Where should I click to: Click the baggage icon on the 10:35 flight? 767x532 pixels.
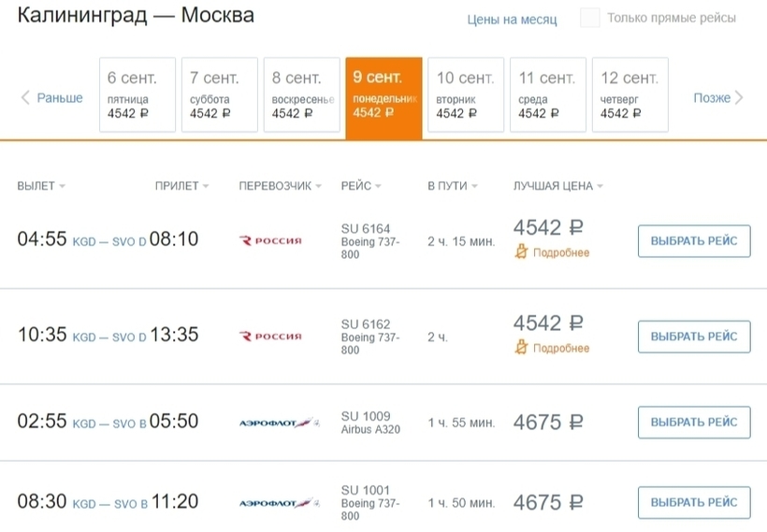pyautogui.click(x=523, y=348)
